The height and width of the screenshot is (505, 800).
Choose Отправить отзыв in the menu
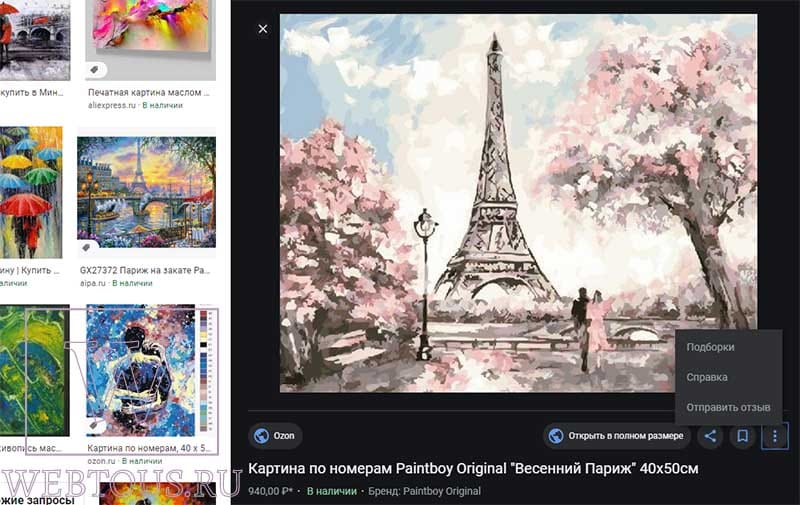pos(728,408)
